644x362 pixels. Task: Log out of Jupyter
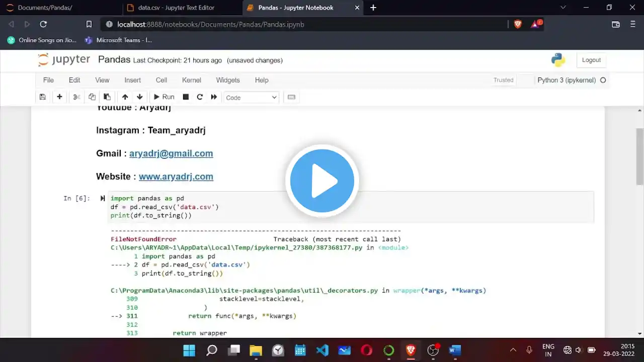(591, 60)
